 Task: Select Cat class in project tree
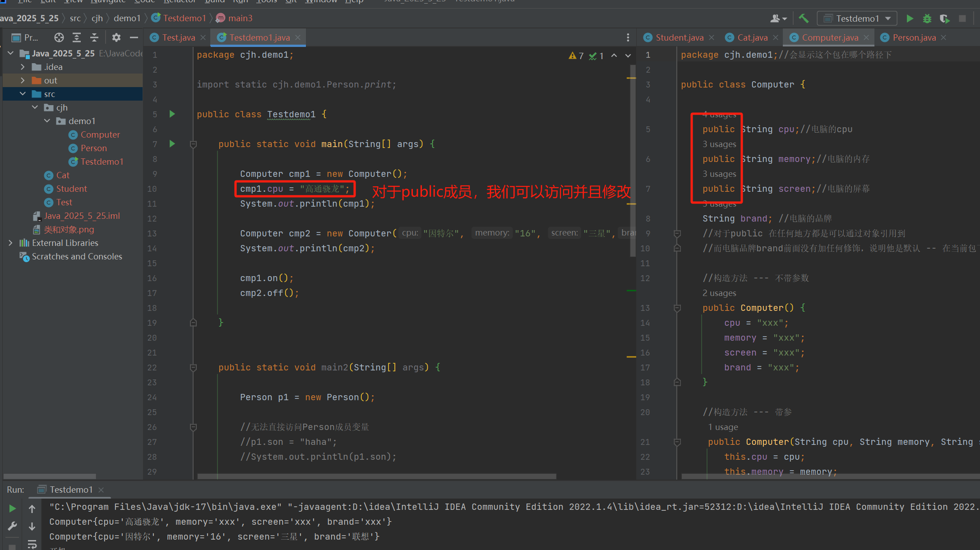click(63, 175)
